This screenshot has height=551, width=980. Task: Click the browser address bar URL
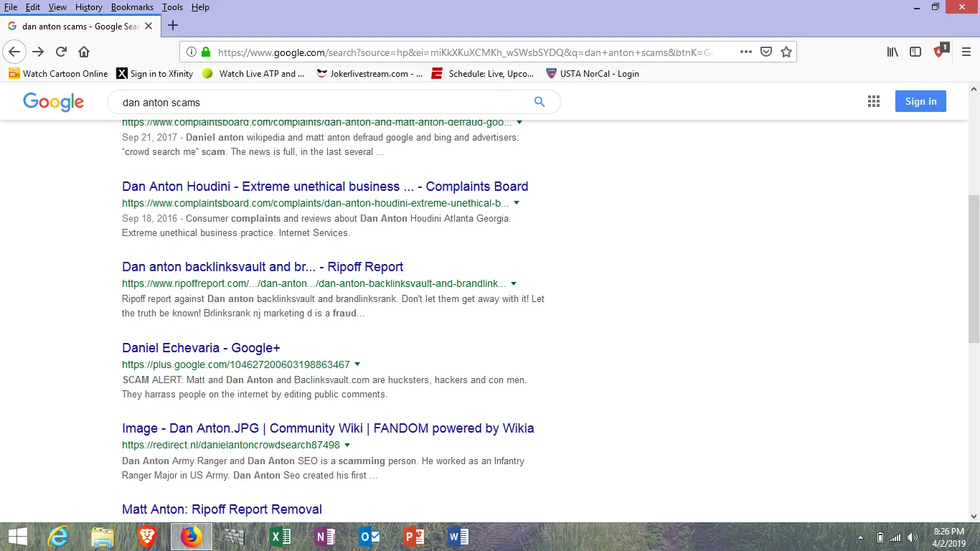tap(466, 52)
